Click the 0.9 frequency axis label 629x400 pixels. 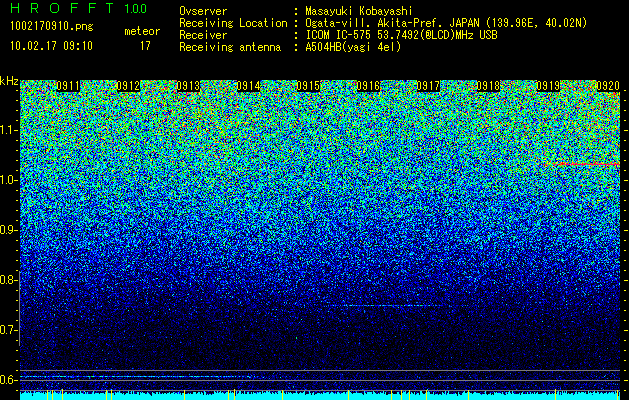pyautogui.click(x=8, y=230)
